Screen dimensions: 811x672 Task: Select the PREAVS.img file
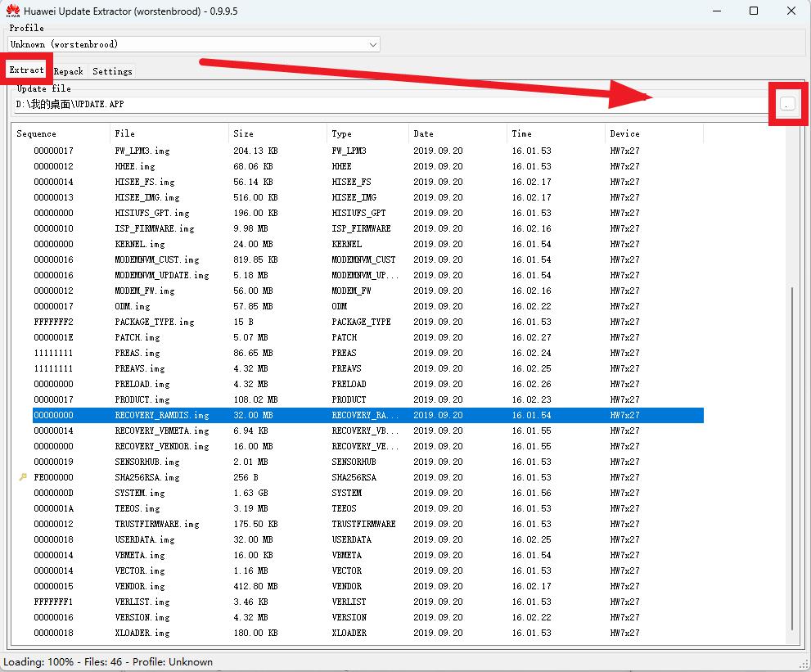click(367, 368)
